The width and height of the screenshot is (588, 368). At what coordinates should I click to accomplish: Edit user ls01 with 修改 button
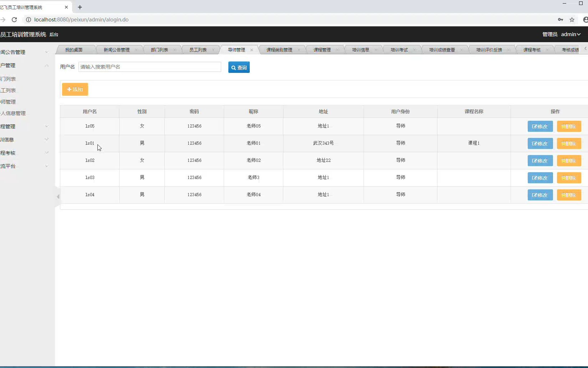pyautogui.click(x=540, y=144)
